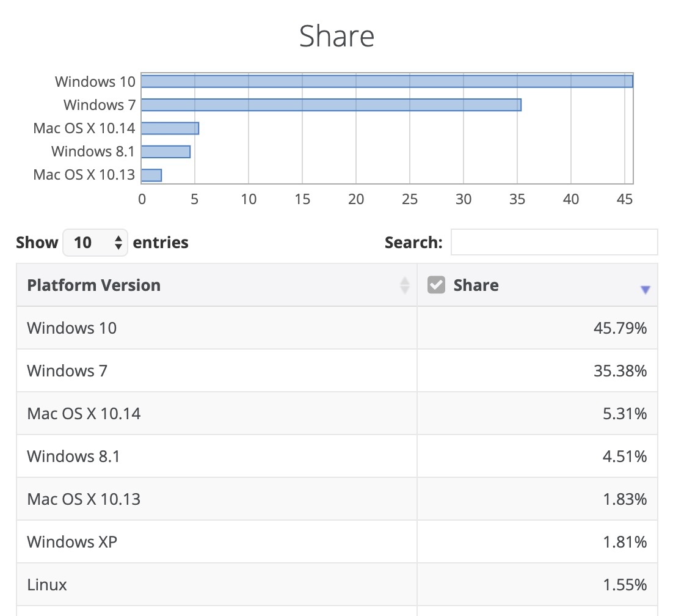Click the Search input field
The height and width of the screenshot is (616, 673).
(554, 243)
